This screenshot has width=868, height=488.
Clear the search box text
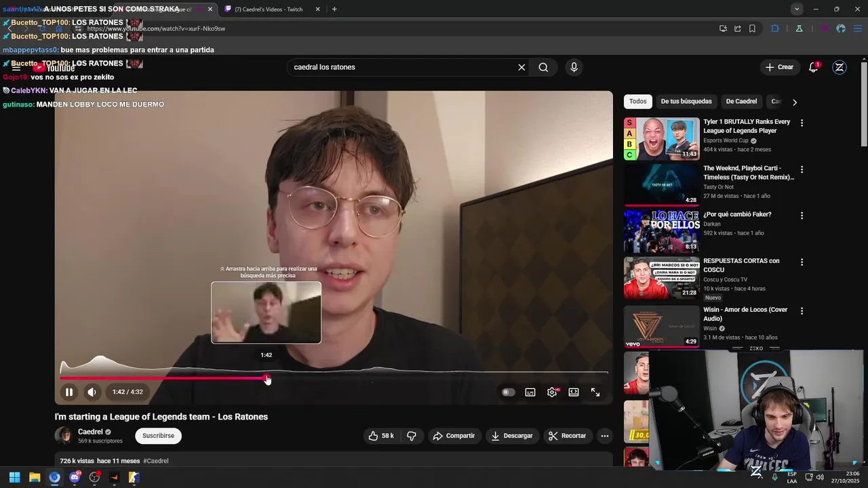pyautogui.click(x=521, y=67)
